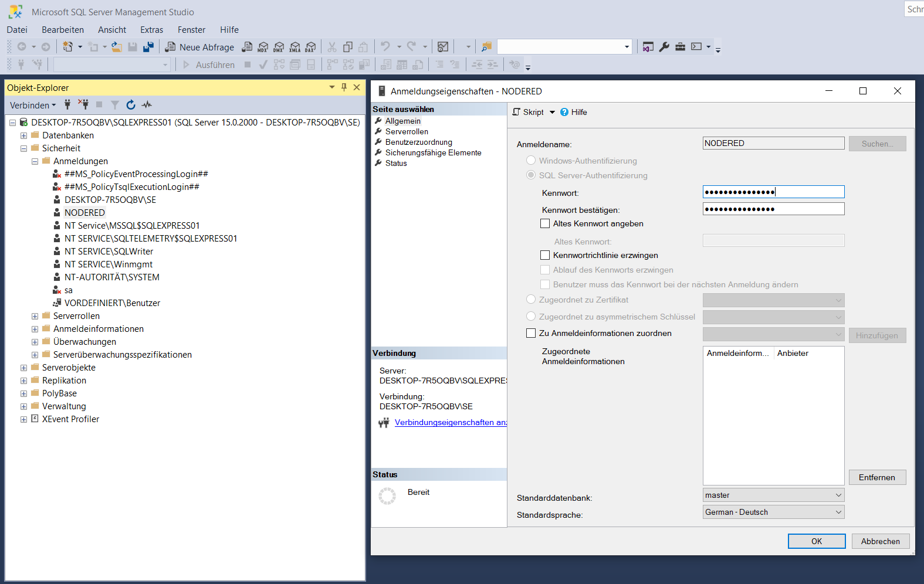Start a DAX query from the toolbar

(x=310, y=47)
